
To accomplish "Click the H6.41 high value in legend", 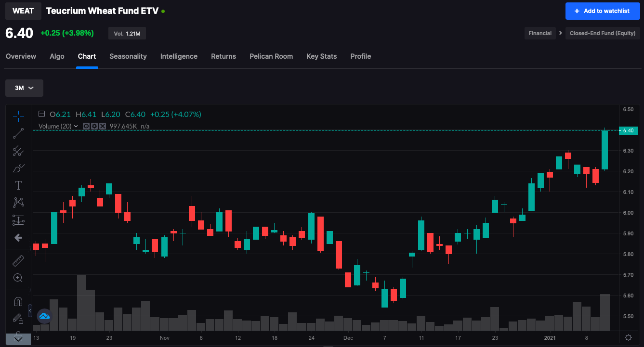I will point(85,114).
